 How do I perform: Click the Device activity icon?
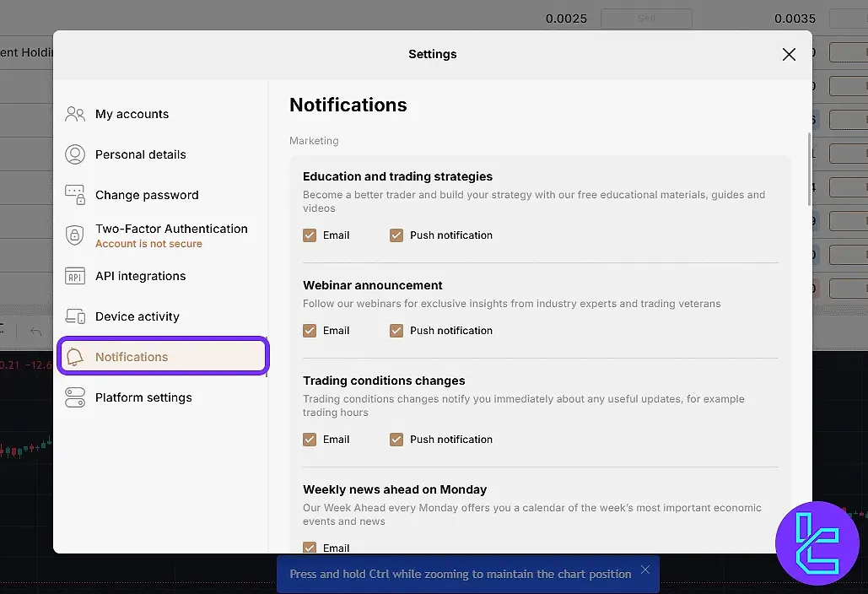coord(75,316)
